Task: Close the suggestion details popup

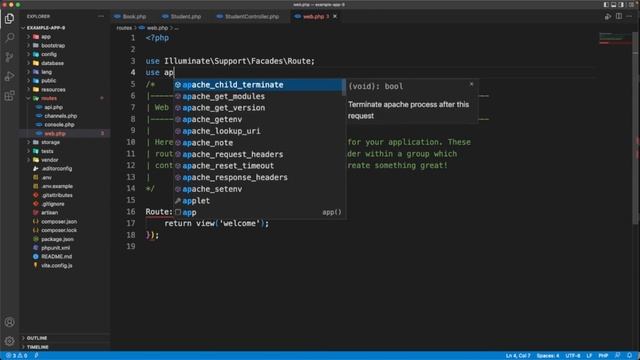Action: pos(471,84)
